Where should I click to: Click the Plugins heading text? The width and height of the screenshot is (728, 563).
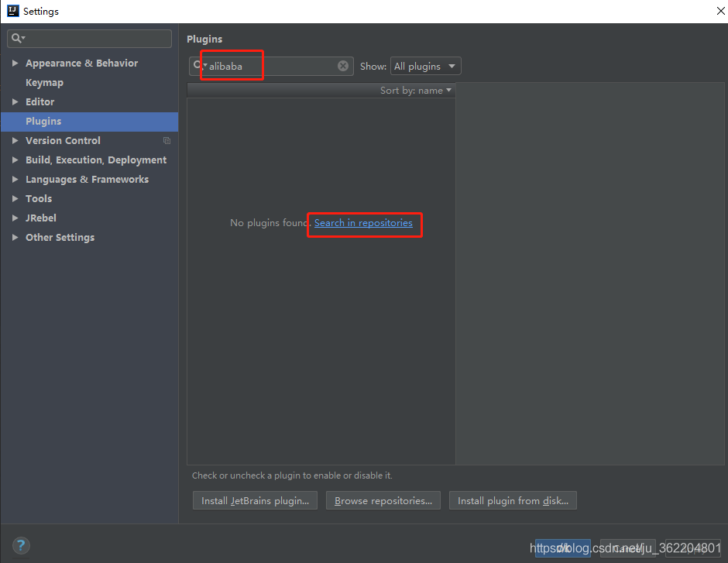[204, 39]
